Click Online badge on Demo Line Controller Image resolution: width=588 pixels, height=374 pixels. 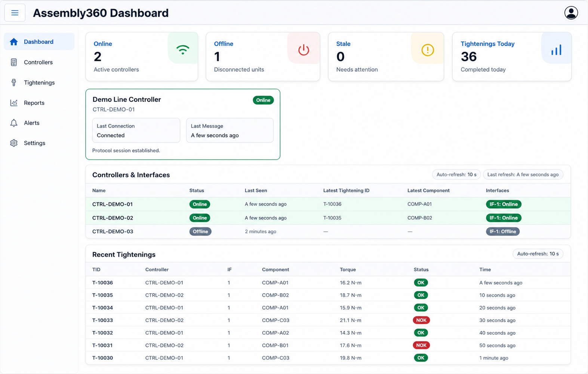pyautogui.click(x=263, y=100)
